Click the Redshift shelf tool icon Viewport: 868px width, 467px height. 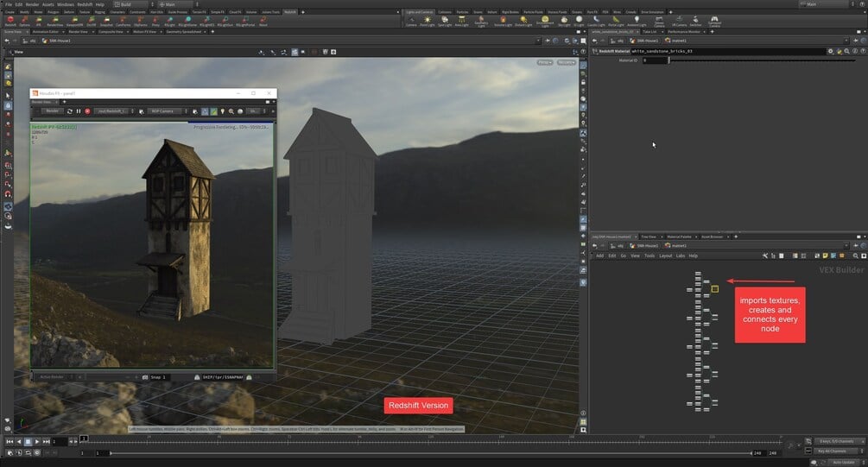pos(10,19)
